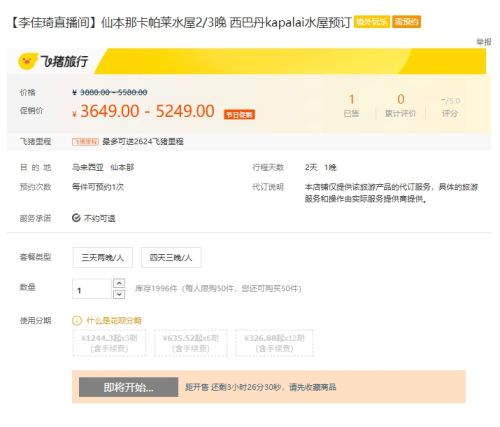Image resolution: width=500 pixels, height=427 pixels.
Task: Click the 1 已售 sold count
Action: click(351, 106)
